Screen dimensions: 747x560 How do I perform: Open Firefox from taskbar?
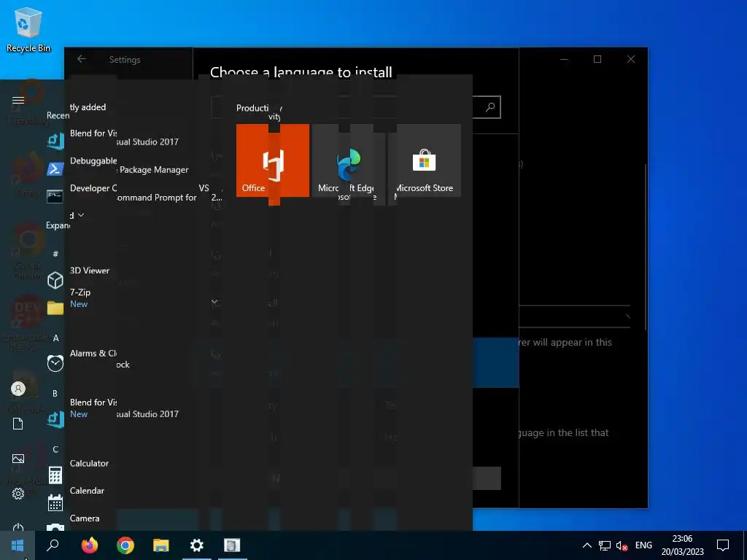coord(89,545)
